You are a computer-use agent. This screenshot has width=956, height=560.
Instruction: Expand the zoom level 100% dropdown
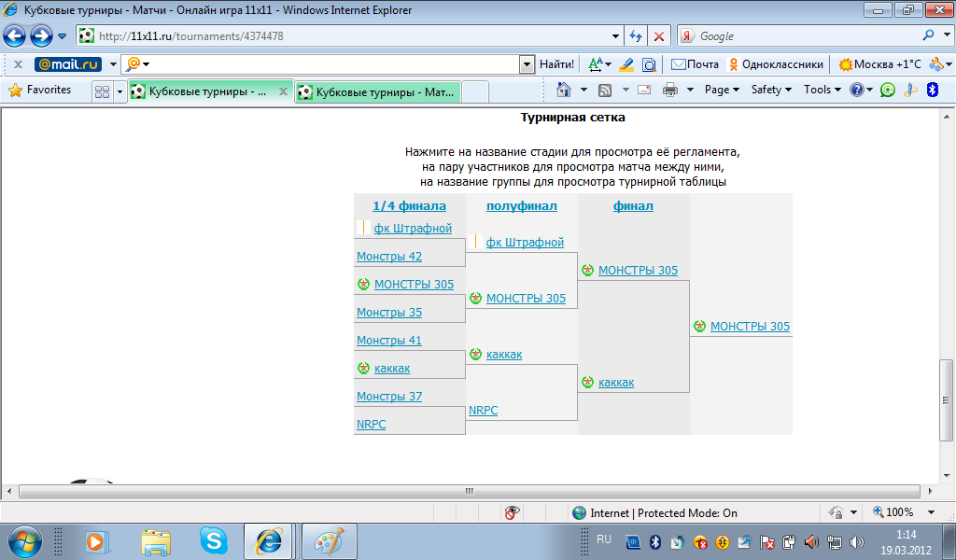click(x=931, y=512)
